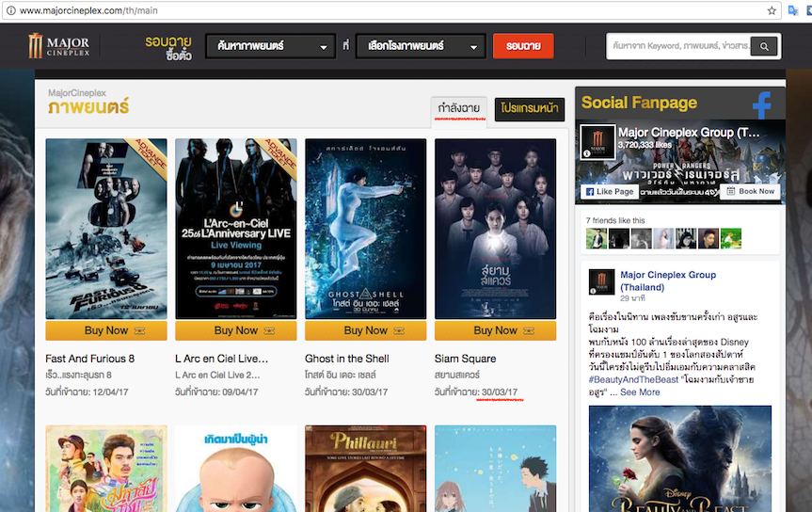Click the address bar URL

[88, 10]
